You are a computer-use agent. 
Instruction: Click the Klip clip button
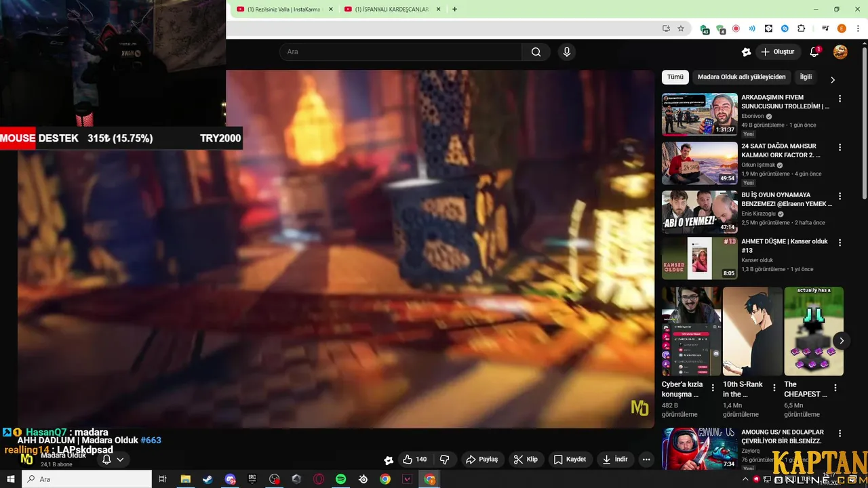coord(526,460)
